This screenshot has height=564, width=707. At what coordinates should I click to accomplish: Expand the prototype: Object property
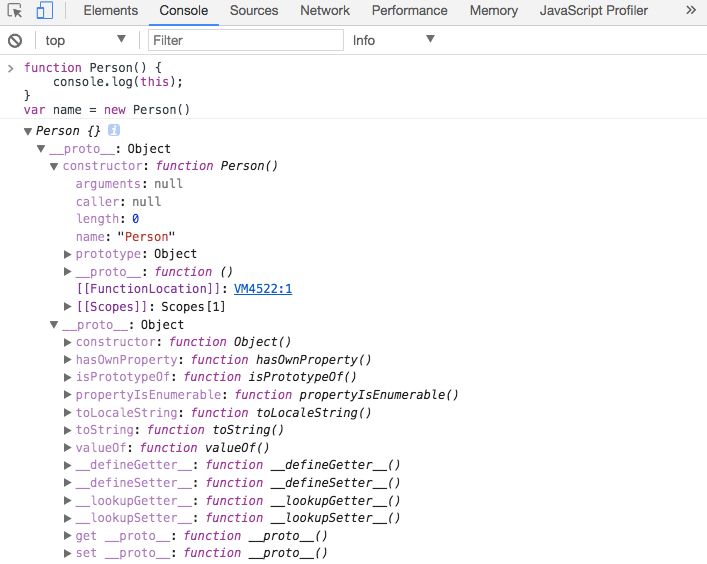click(x=68, y=254)
